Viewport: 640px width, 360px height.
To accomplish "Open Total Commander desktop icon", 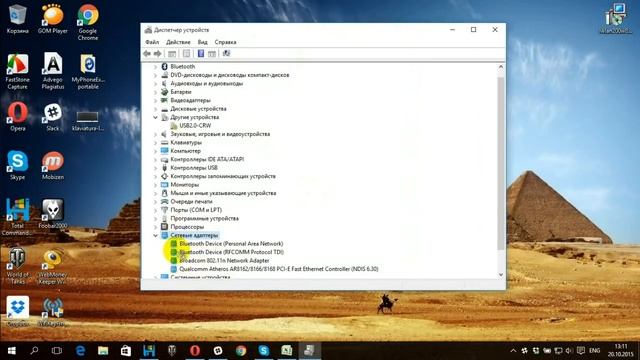I will [17, 217].
